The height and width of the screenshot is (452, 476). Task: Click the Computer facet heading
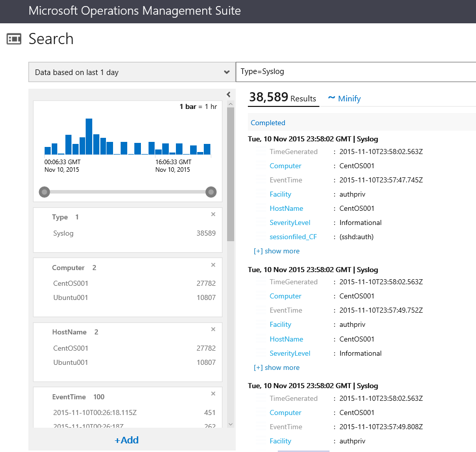coord(68,268)
